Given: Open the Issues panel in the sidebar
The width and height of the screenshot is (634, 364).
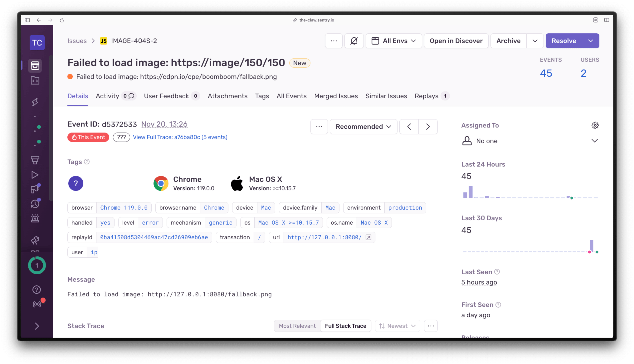Looking at the screenshot, I should (35, 66).
